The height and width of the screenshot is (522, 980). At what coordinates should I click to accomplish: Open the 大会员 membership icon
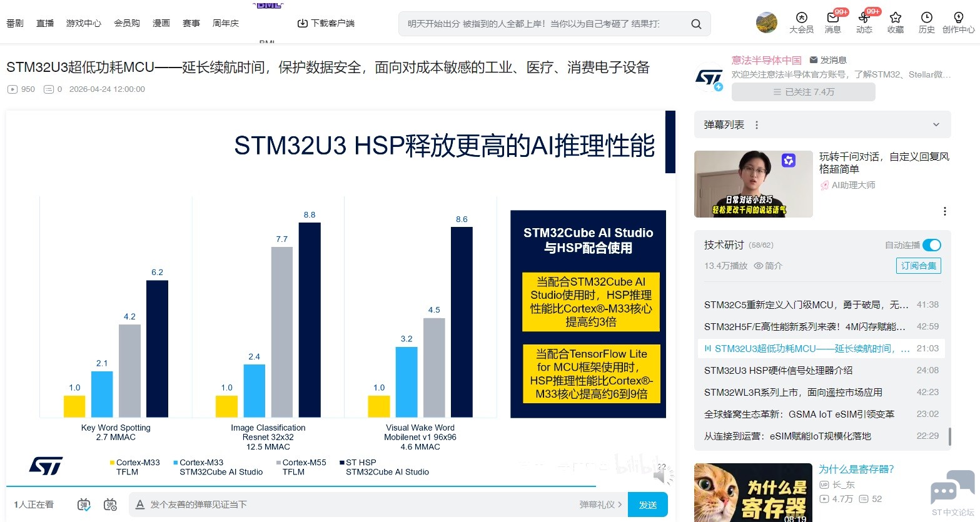click(x=801, y=22)
